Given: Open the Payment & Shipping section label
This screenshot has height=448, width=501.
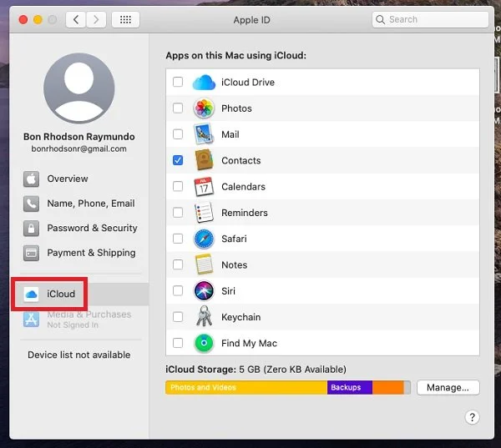Looking at the screenshot, I should (x=91, y=253).
